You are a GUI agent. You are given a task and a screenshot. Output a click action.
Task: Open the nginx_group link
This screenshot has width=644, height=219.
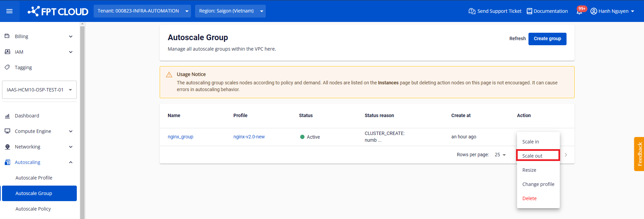pyautogui.click(x=180, y=137)
